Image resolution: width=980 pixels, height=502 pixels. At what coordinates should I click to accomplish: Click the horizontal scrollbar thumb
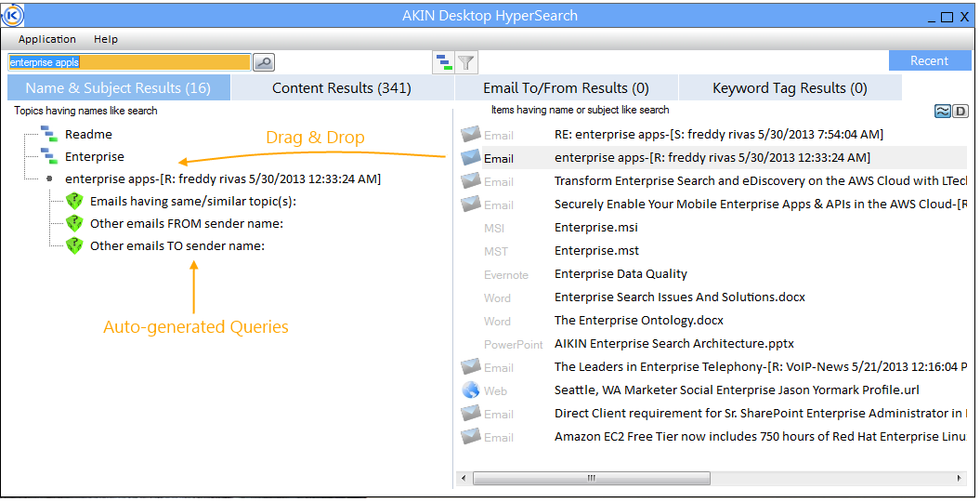click(x=591, y=478)
